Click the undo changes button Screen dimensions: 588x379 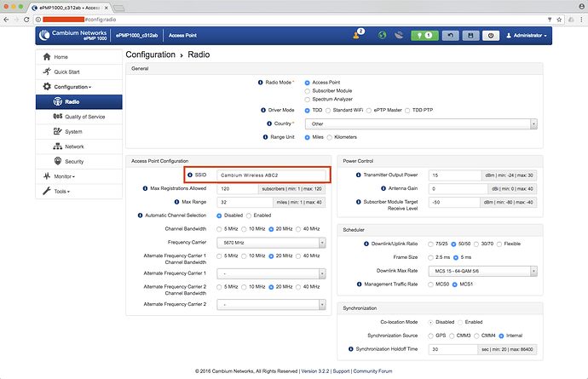click(x=451, y=35)
